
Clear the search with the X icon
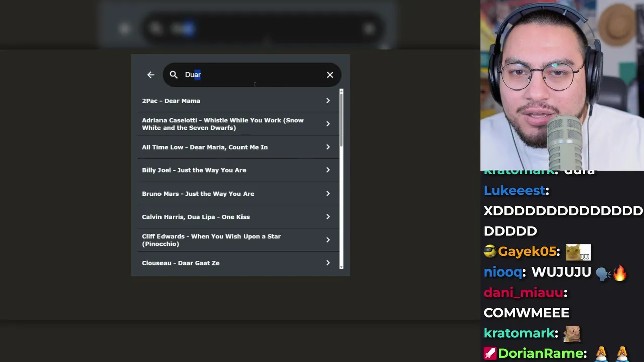coord(330,75)
